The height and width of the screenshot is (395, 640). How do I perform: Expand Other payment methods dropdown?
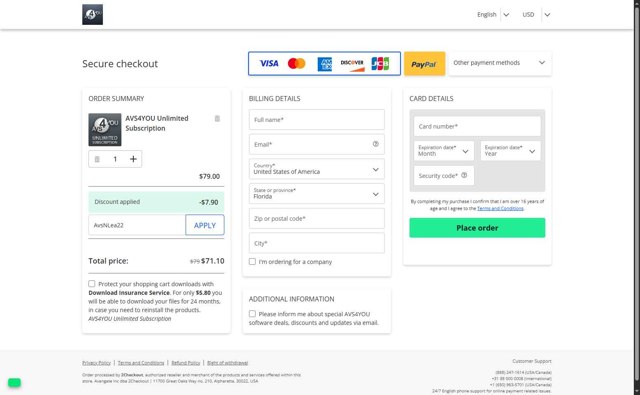click(x=500, y=63)
